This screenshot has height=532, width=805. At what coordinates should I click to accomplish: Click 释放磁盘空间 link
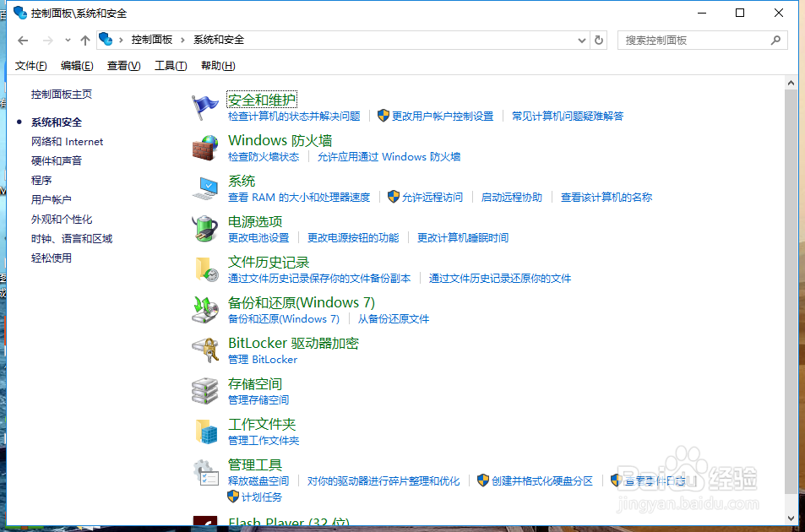point(258,480)
